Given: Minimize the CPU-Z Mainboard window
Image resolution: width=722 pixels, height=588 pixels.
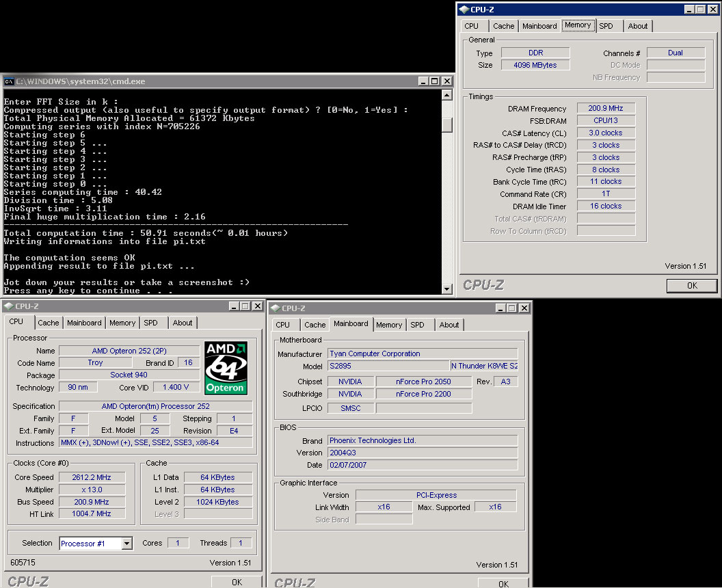Looking at the screenshot, I should tap(501, 308).
